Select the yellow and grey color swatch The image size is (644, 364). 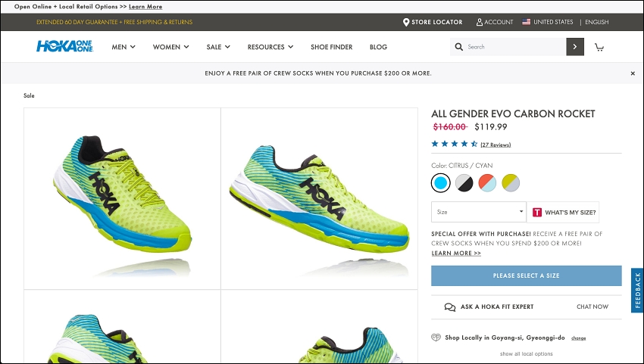point(511,182)
